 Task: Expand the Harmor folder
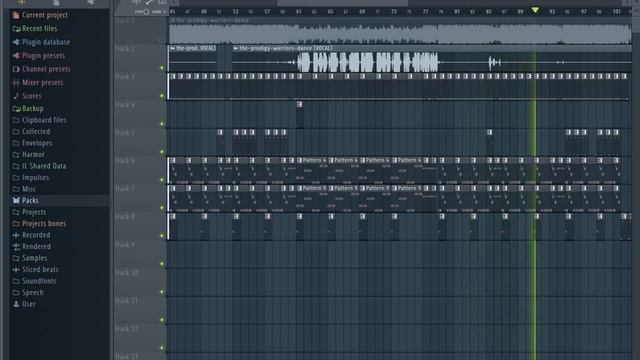(29, 154)
